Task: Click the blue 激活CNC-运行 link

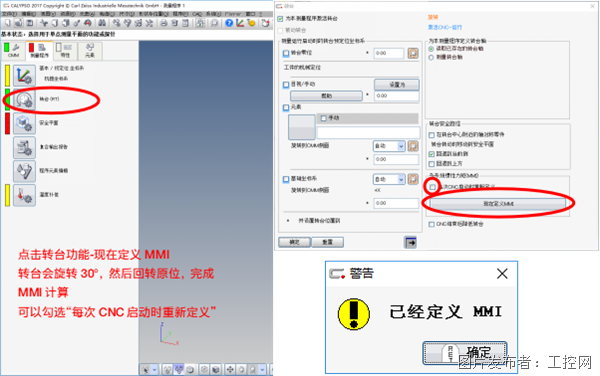Action: pos(445,27)
